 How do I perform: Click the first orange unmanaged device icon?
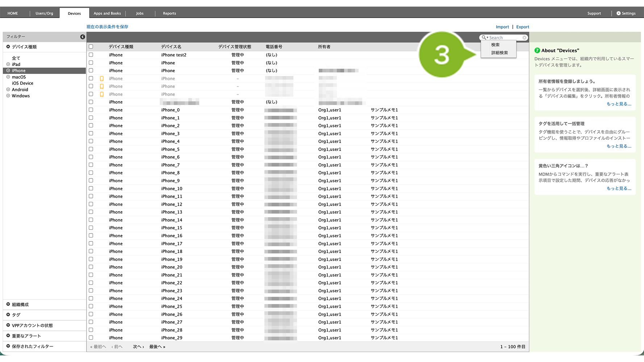102,79
